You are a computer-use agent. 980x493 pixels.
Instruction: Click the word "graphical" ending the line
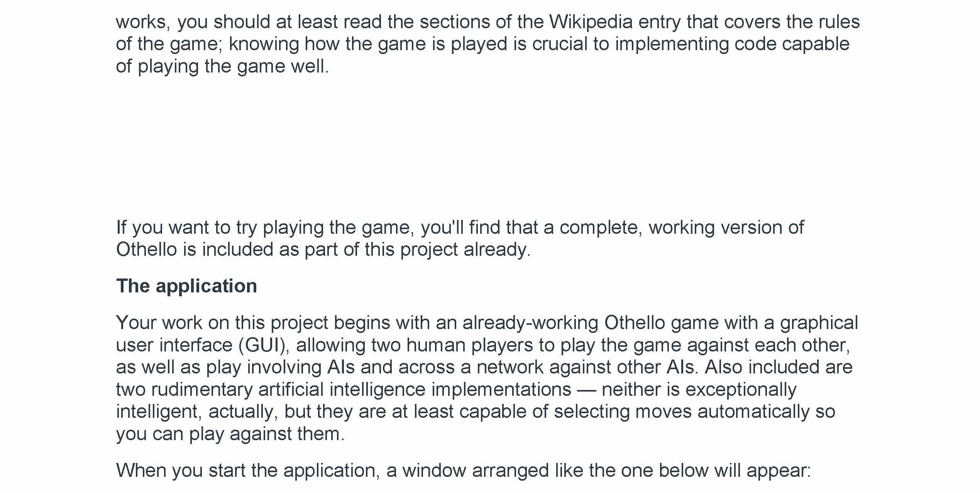click(819, 322)
